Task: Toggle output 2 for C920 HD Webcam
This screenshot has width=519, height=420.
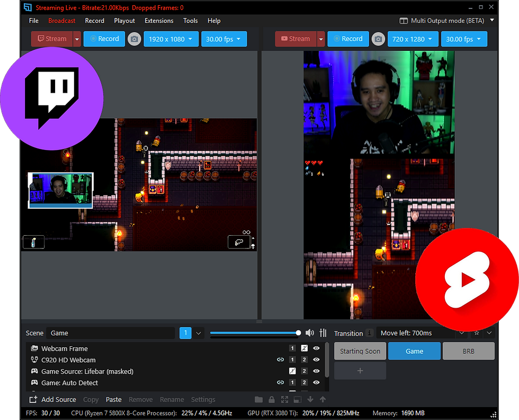Action: (x=304, y=360)
